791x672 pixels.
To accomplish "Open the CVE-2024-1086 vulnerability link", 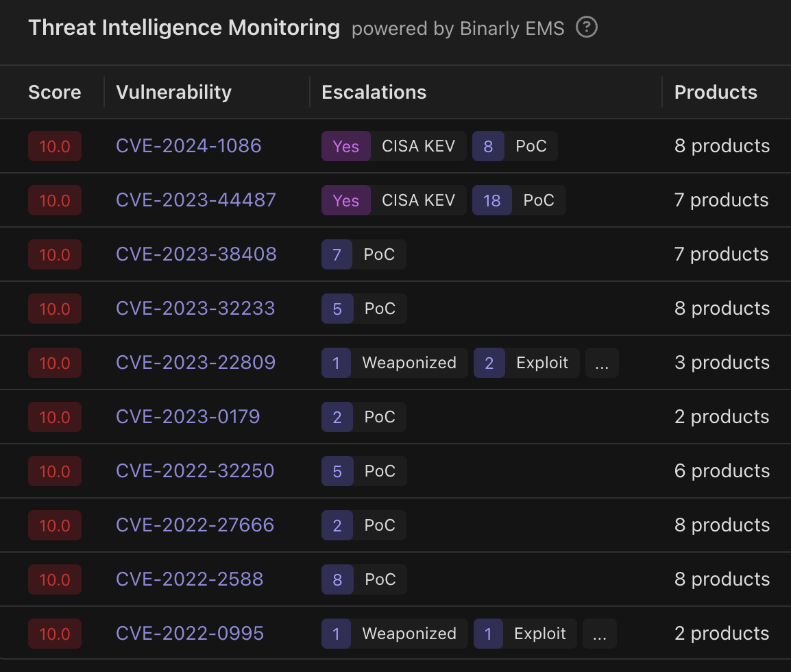I will (x=188, y=146).
